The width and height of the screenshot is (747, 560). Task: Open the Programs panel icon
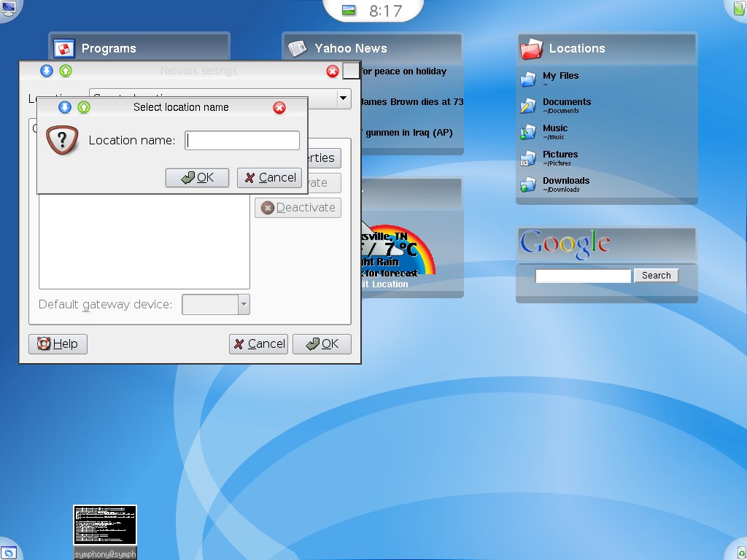pos(64,49)
